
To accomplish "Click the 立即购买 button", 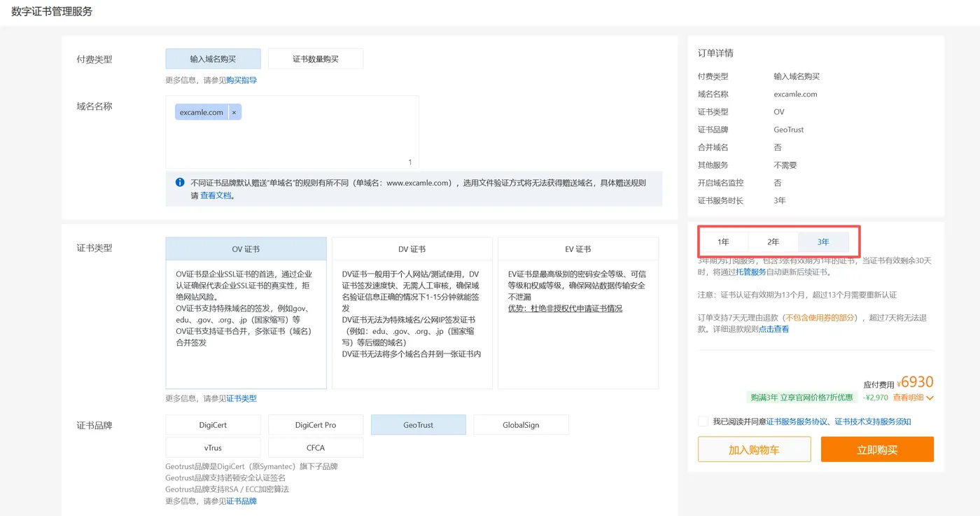I will click(877, 449).
